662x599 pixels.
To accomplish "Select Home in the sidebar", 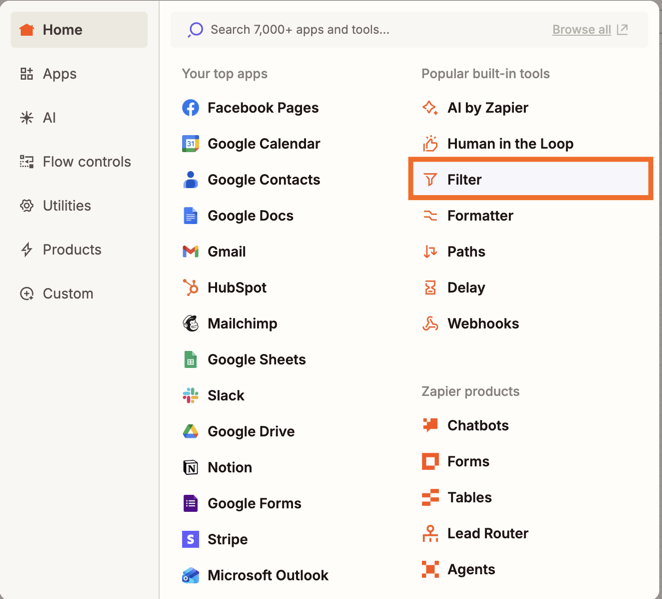I will [79, 30].
